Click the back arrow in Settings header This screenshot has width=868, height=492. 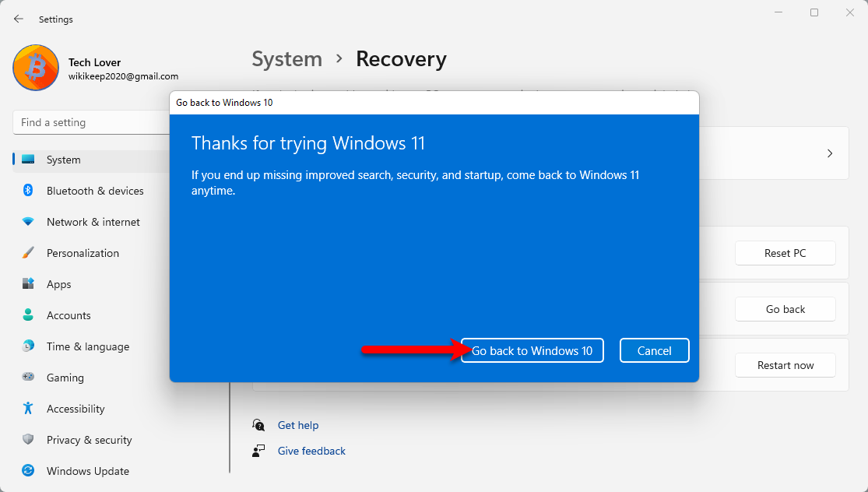pos(18,19)
